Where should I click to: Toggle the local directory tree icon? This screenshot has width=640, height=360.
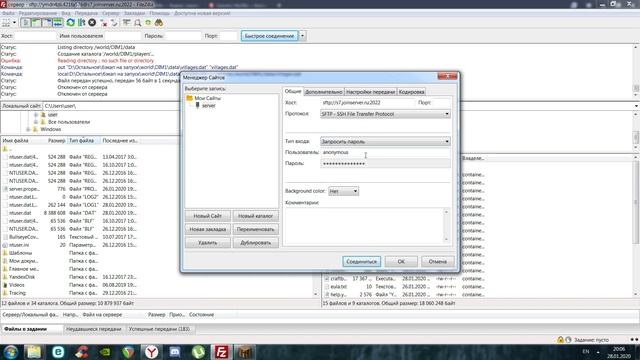click(x=36, y=23)
